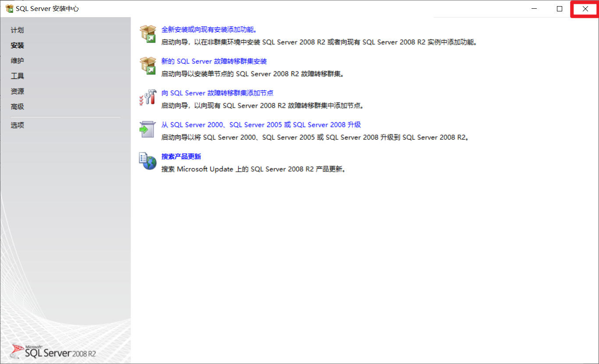Switch to the 资源 page
Viewport: 599px width, 364px height.
pos(18,92)
